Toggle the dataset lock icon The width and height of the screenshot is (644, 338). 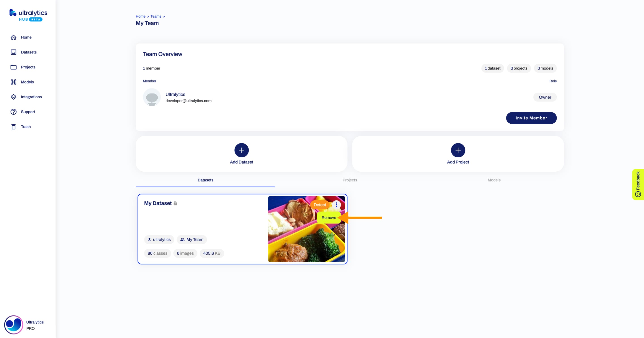click(x=176, y=203)
